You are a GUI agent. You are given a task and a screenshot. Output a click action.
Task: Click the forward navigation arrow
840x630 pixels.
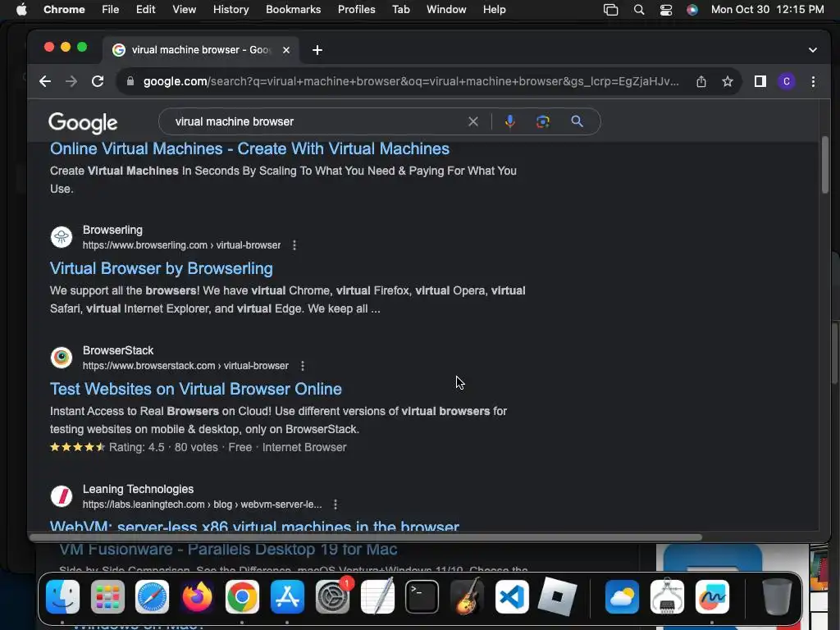pos(71,81)
